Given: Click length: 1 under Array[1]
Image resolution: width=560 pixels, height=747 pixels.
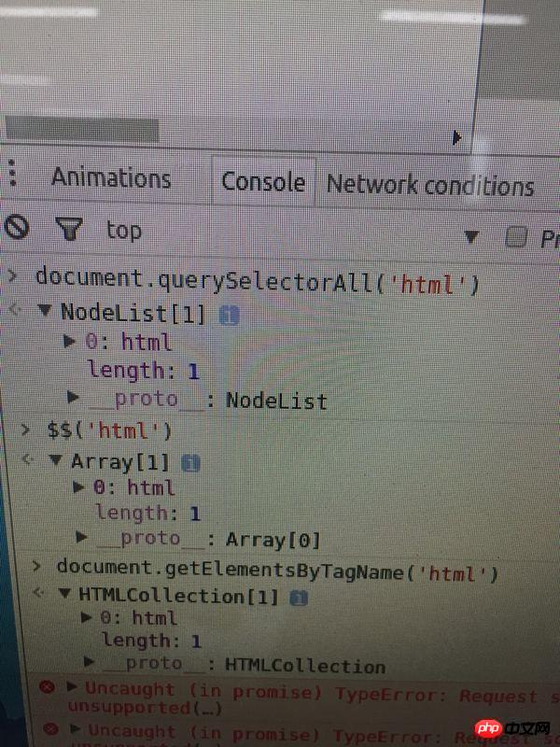Looking at the screenshot, I should [x=148, y=513].
